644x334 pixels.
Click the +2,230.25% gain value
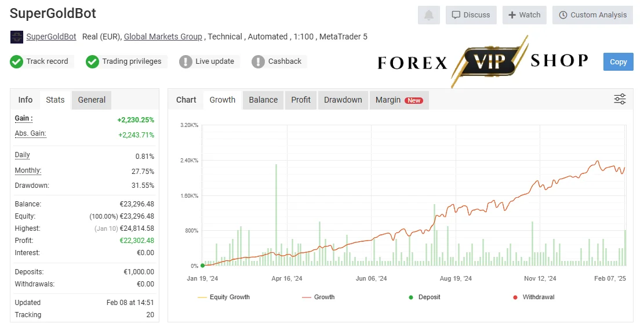coord(136,120)
